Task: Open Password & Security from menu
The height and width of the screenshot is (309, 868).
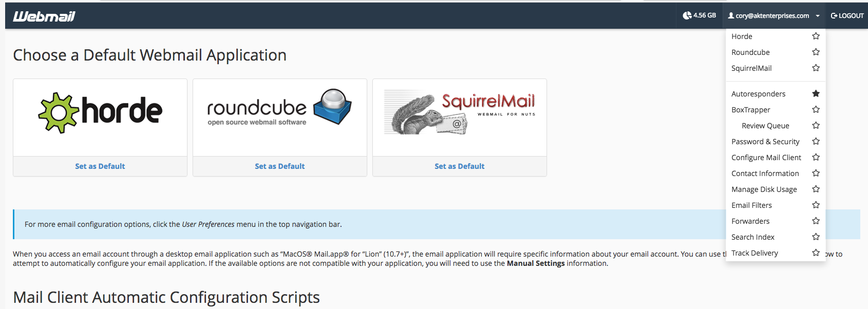Action: [765, 142]
